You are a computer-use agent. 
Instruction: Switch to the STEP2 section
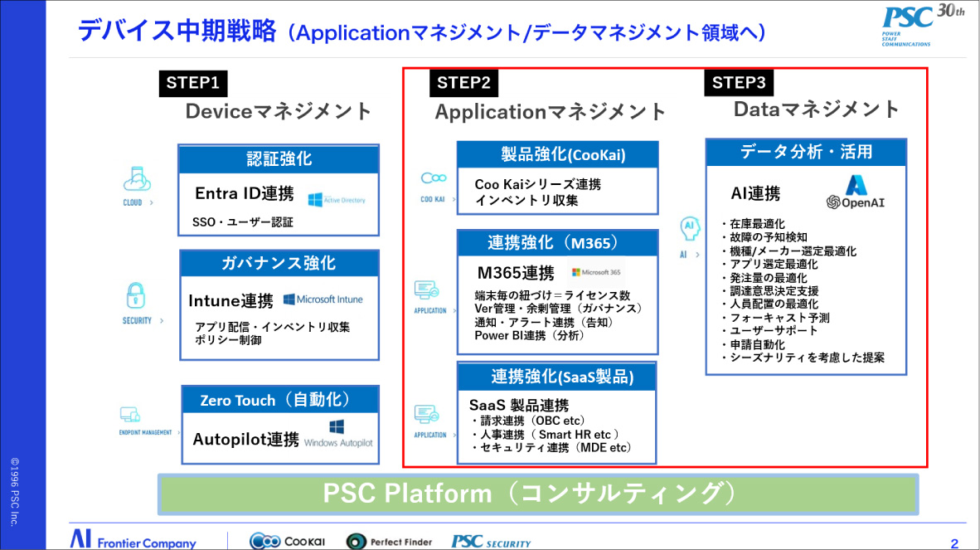(463, 83)
